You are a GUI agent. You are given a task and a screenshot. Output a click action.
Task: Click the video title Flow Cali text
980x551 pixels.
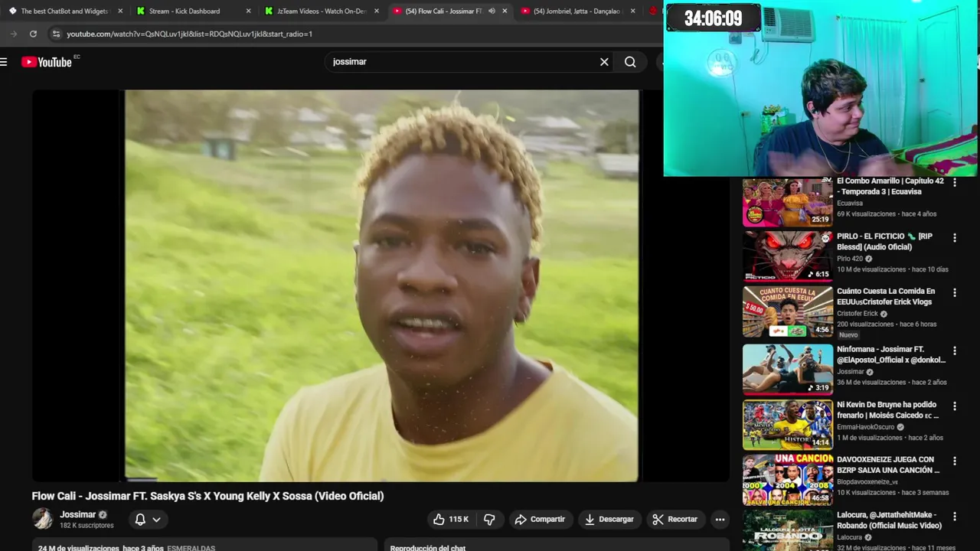tap(207, 496)
